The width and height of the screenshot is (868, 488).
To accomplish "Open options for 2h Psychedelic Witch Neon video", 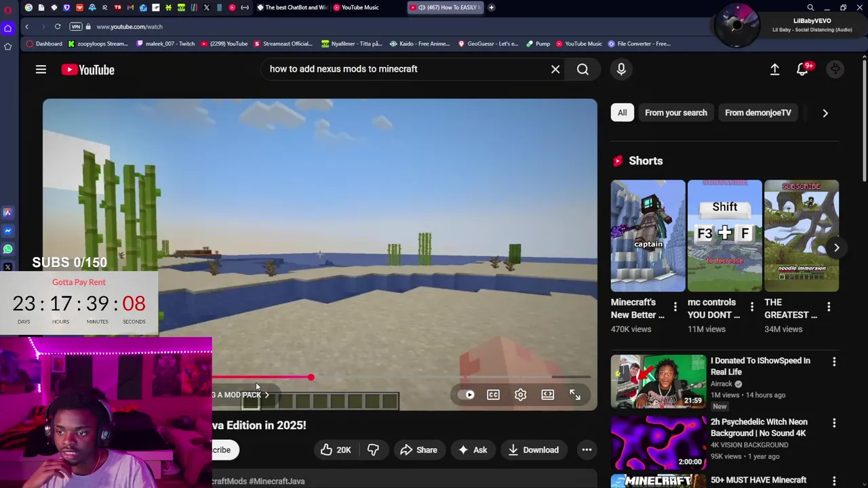I will 834,423.
